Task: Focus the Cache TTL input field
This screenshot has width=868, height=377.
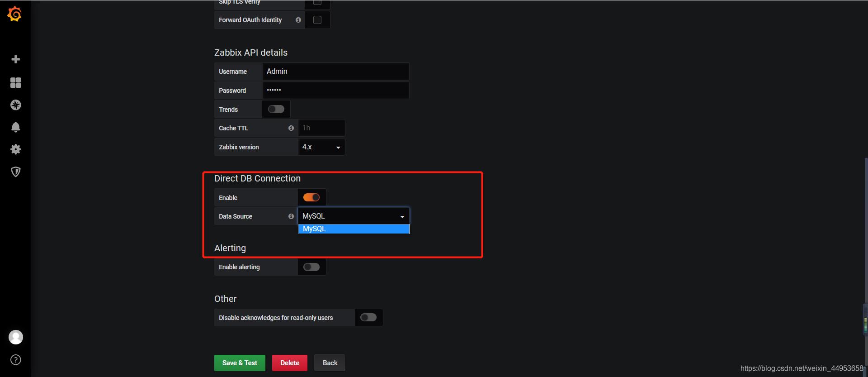Action: coord(321,128)
